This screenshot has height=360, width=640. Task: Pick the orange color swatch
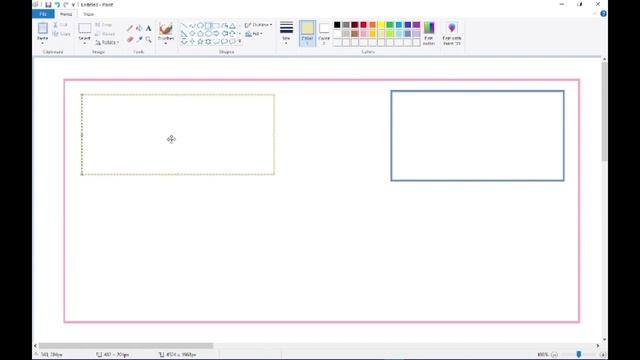tap(372, 25)
